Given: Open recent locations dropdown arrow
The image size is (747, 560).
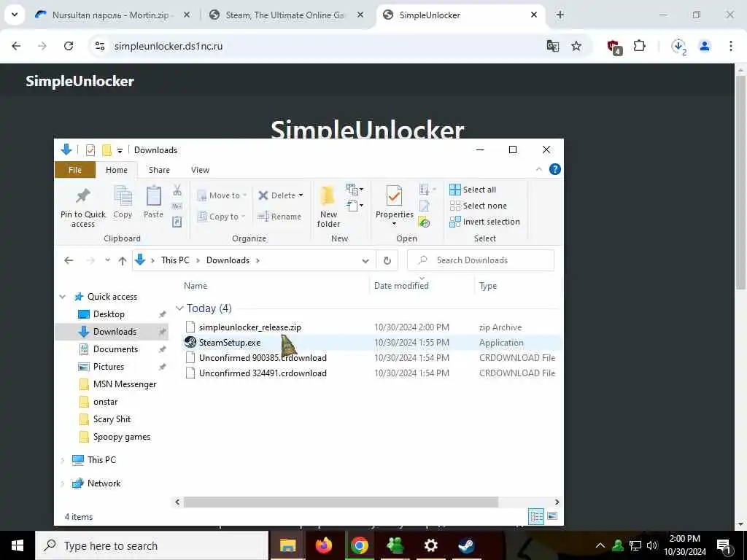Looking at the screenshot, I should pos(108,260).
